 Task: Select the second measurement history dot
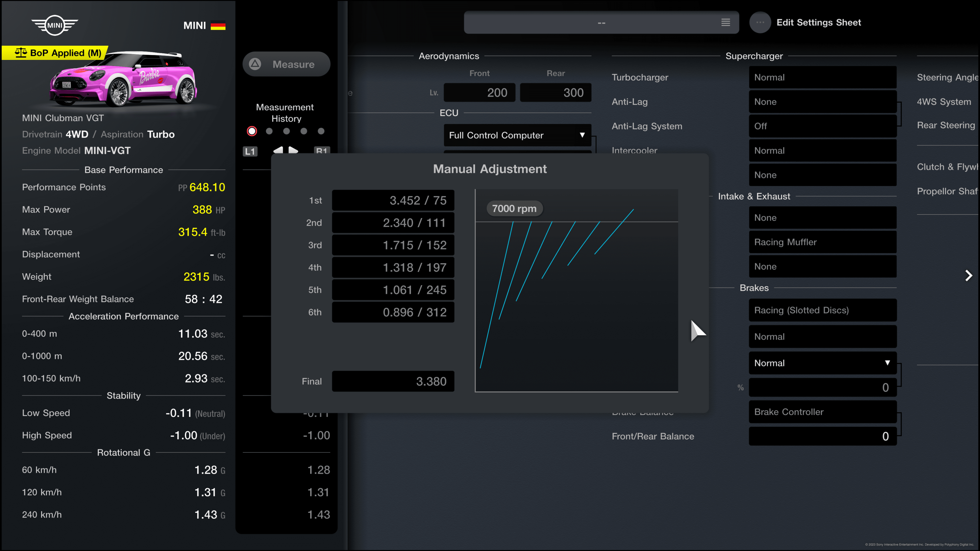pyautogui.click(x=269, y=131)
